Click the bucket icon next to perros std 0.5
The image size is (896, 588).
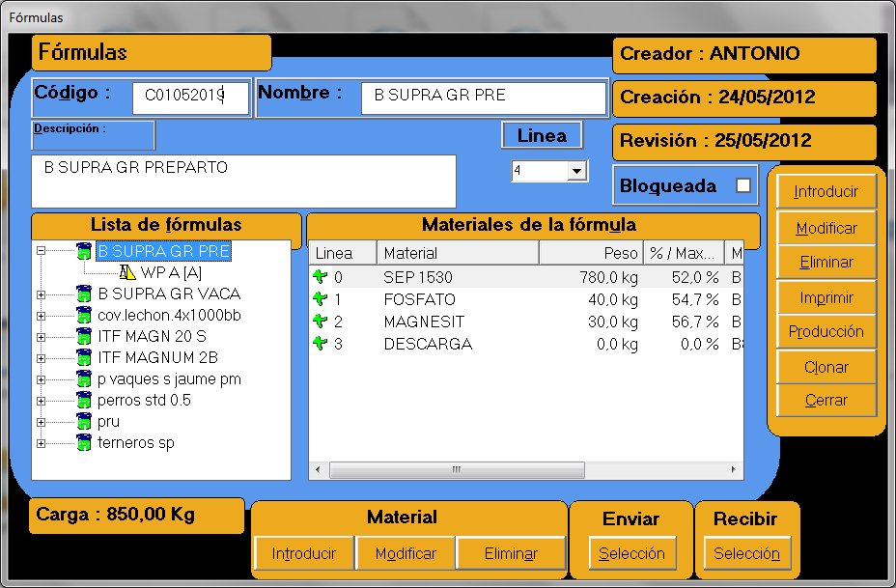pos(84,400)
